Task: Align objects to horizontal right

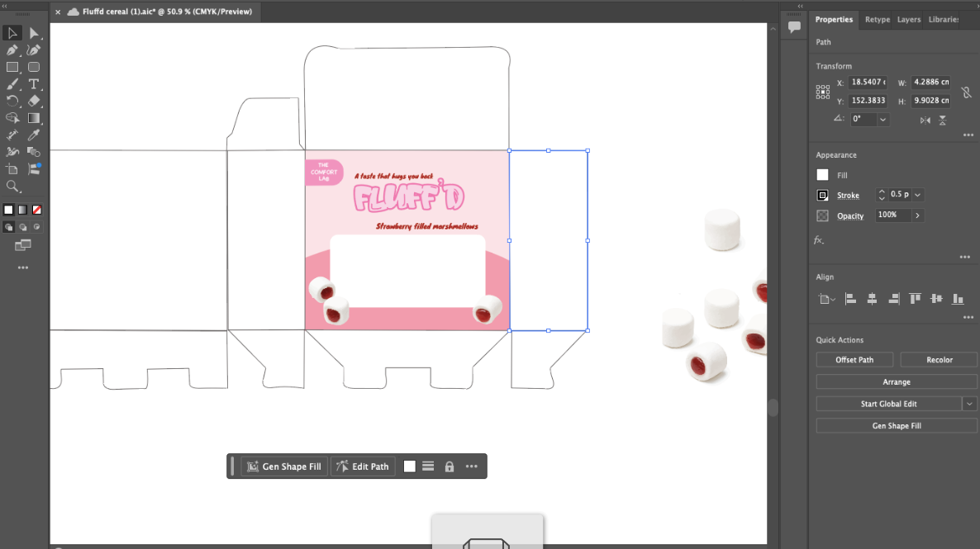Action: point(894,299)
